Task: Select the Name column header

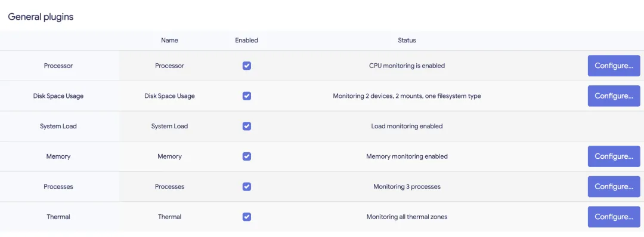Action: [x=169, y=41]
